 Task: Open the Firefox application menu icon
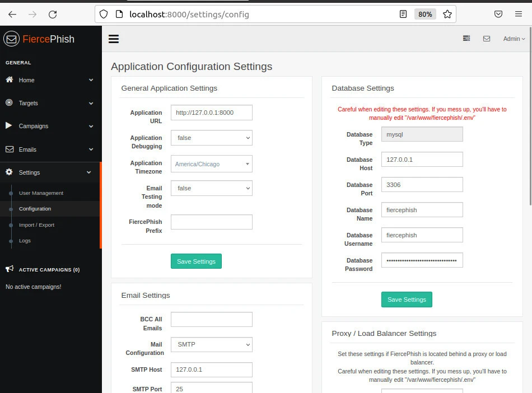click(x=518, y=15)
